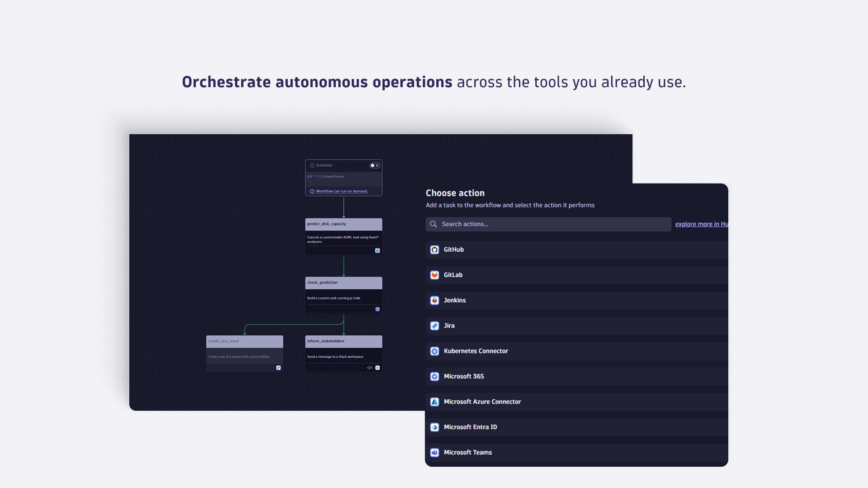The width and height of the screenshot is (868, 488).
Task: Click the Kubernetes Connector icon
Action: [x=434, y=351]
